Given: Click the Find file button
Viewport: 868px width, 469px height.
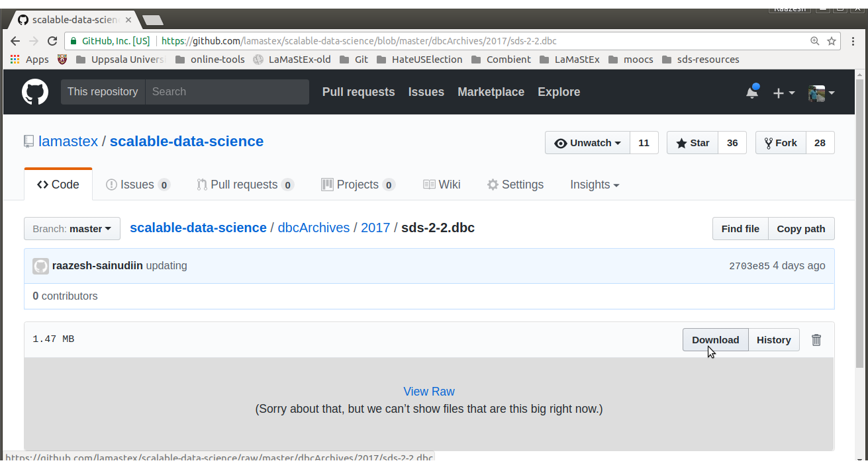Looking at the screenshot, I should tap(740, 229).
